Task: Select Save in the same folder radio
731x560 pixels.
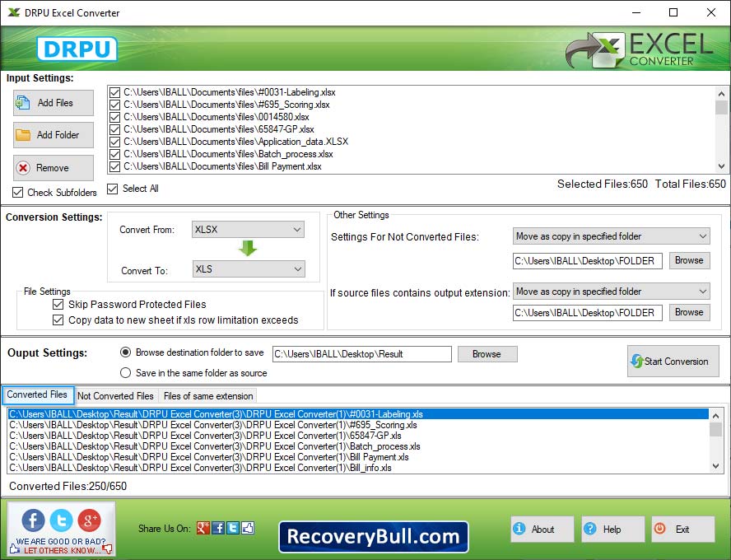Action: tap(125, 373)
